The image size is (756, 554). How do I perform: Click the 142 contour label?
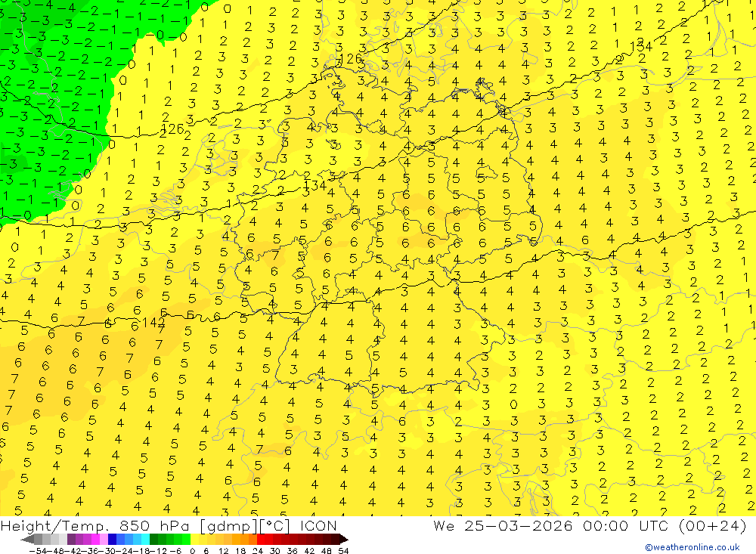click(153, 323)
